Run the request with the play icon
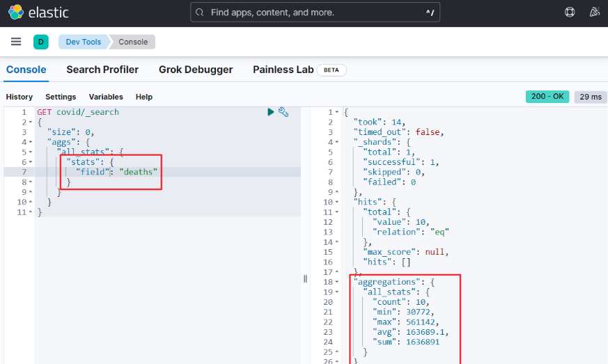This screenshot has width=608, height=364. [271, 112]
